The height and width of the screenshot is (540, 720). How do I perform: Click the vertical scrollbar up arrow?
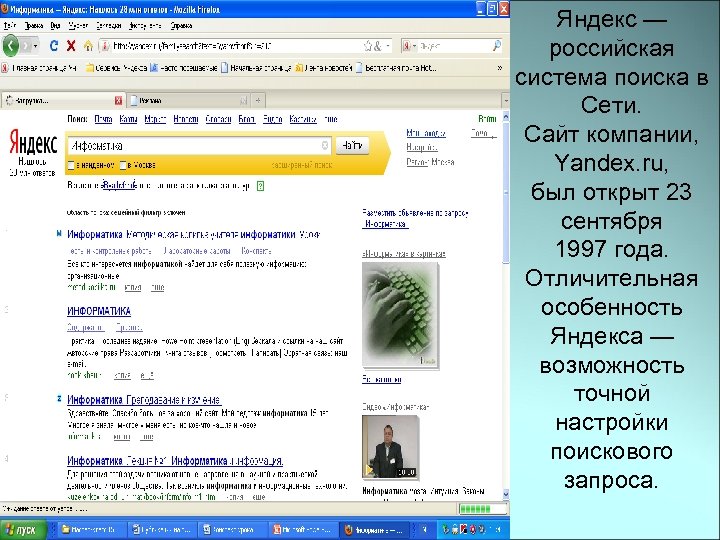point(506,117)
